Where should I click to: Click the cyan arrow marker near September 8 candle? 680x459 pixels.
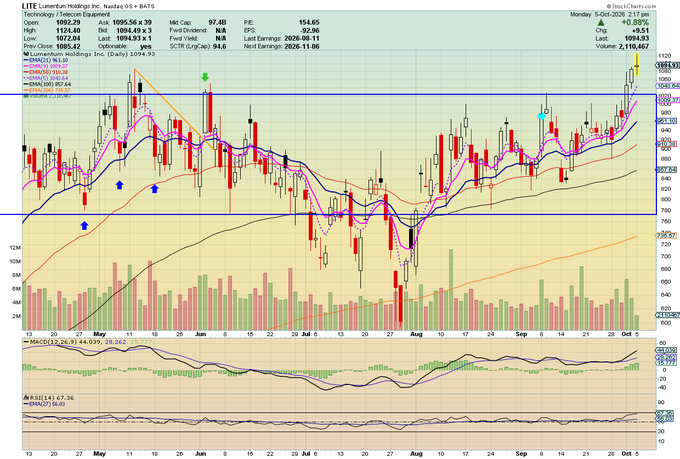[x=541, y=116]
